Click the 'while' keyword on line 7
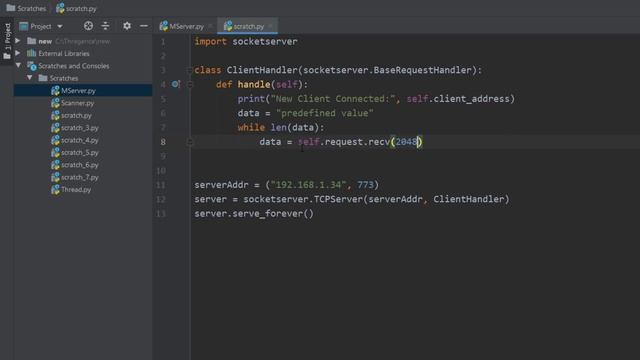Screen dimensions: 640x360 click(251, 127)
